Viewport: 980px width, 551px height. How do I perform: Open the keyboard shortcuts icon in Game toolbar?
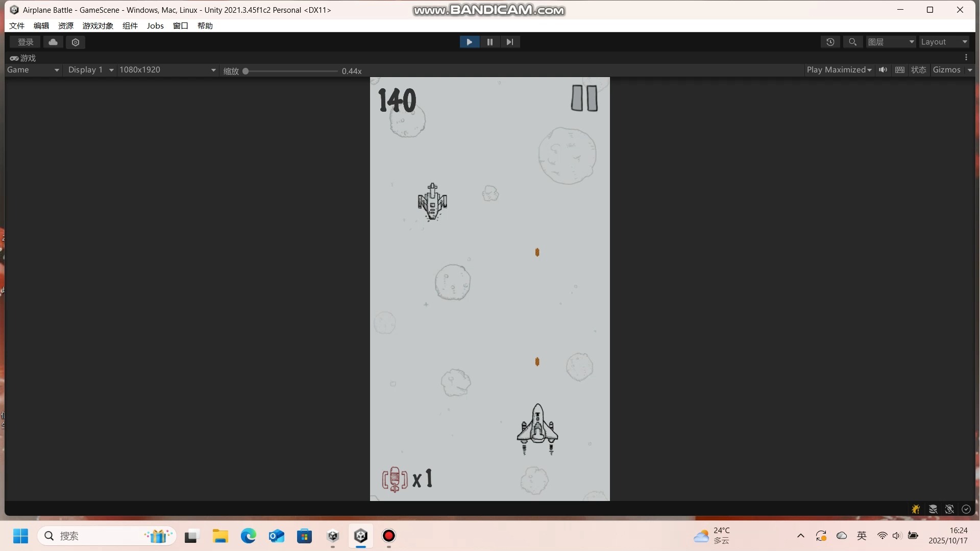click(x=900, y=70)
